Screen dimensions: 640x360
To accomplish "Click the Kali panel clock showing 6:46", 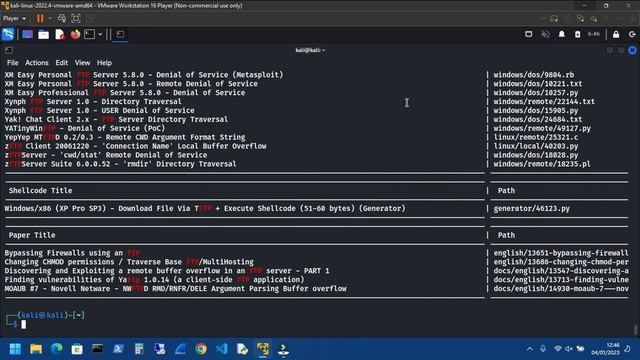I will coord(594,34).
